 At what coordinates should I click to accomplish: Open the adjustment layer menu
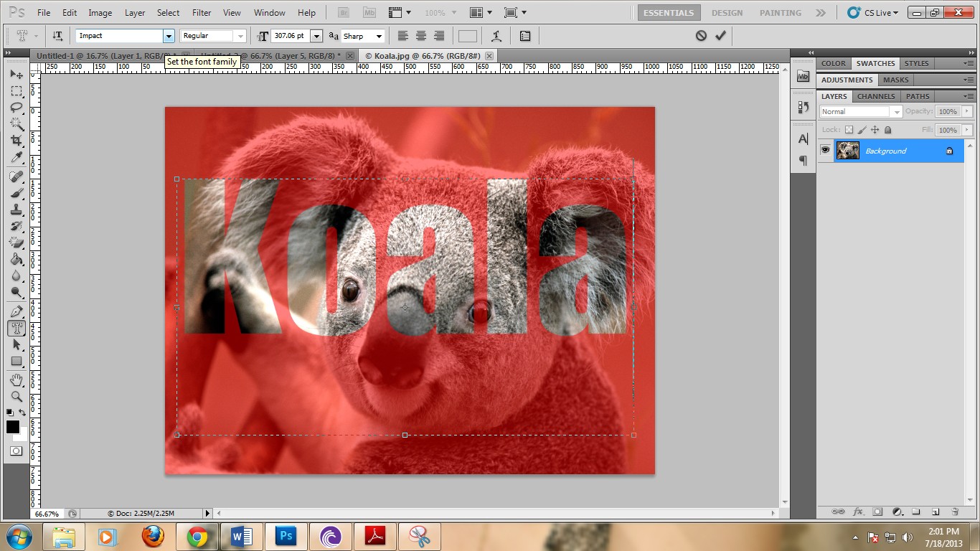point(897,512)
